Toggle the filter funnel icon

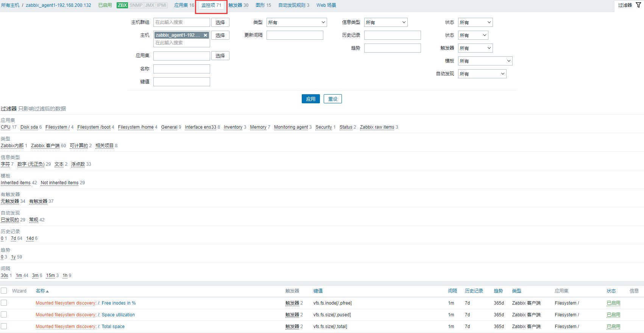(638, 5)
